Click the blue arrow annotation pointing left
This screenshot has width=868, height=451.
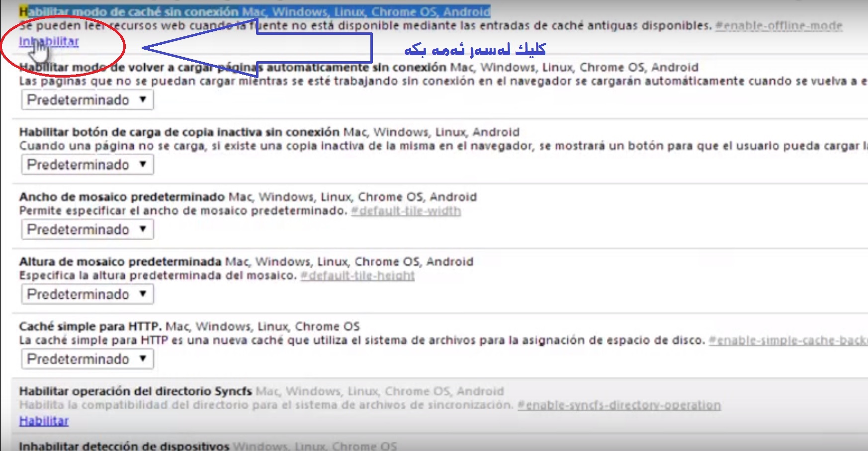click(259, 48)
